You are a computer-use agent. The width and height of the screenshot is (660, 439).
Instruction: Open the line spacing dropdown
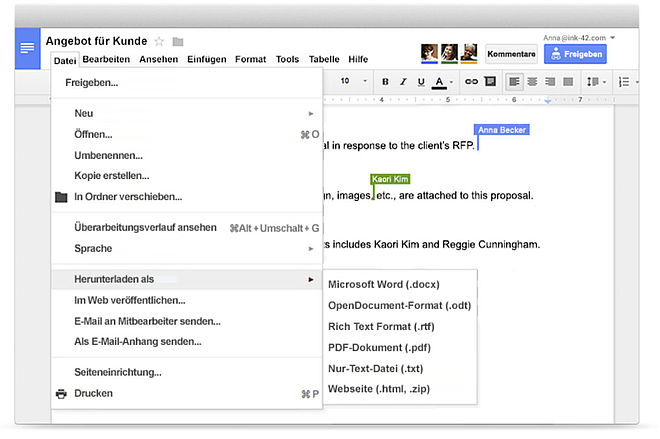coord(596,82)
